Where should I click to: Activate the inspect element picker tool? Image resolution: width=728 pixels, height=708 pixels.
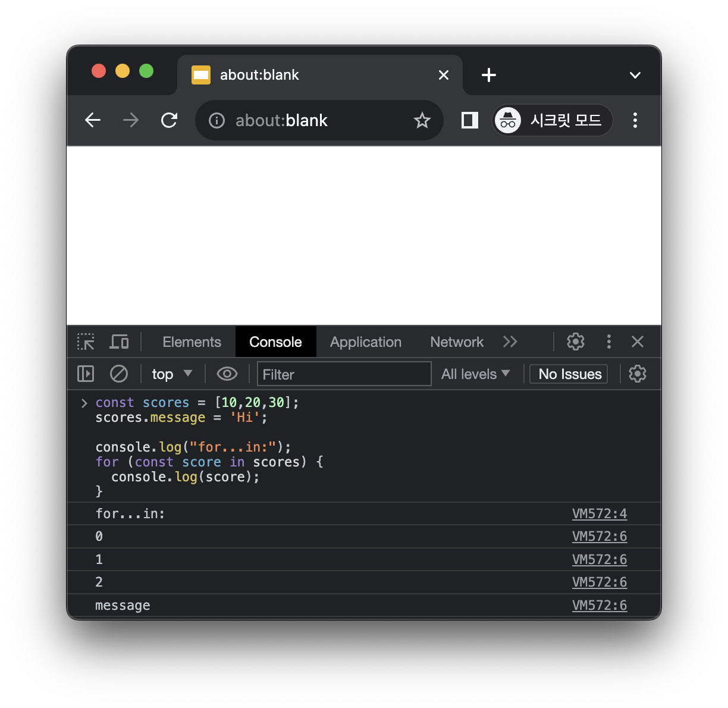[x=86, y=342]
